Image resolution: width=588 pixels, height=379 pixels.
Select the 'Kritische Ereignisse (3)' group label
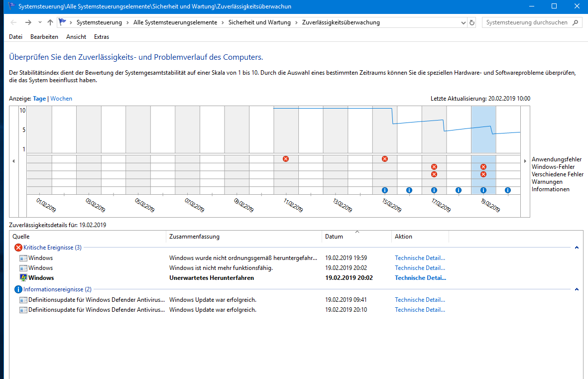52,248
